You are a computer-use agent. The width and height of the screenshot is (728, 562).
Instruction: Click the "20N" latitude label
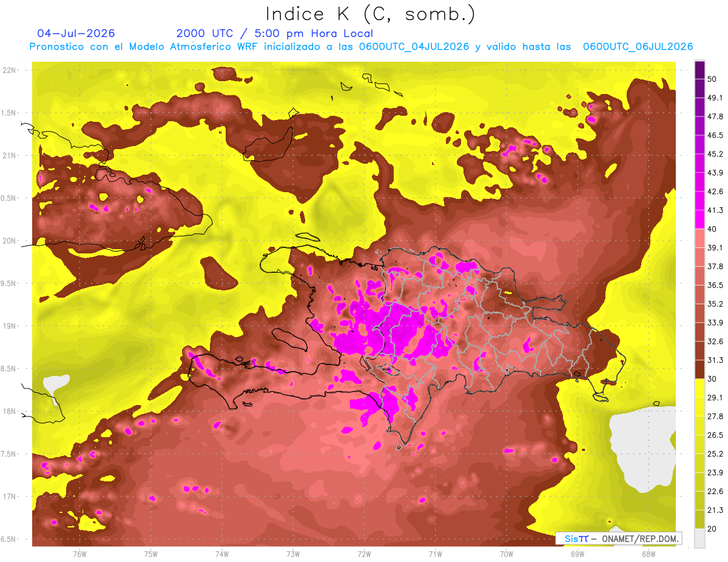coord(9,241)
